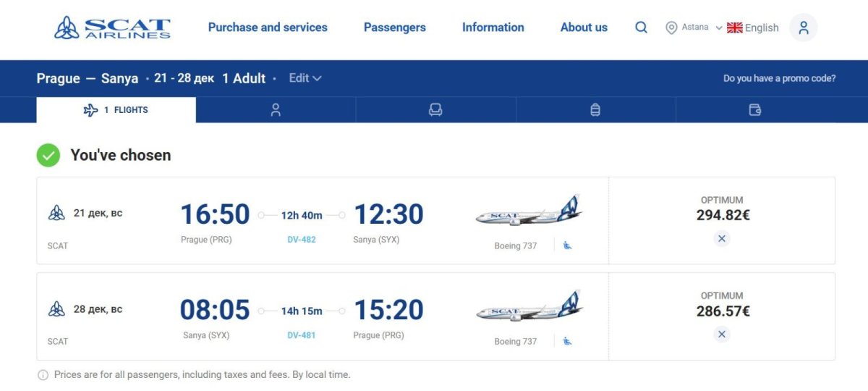Go to the baggage step icon

click(595, 110)
